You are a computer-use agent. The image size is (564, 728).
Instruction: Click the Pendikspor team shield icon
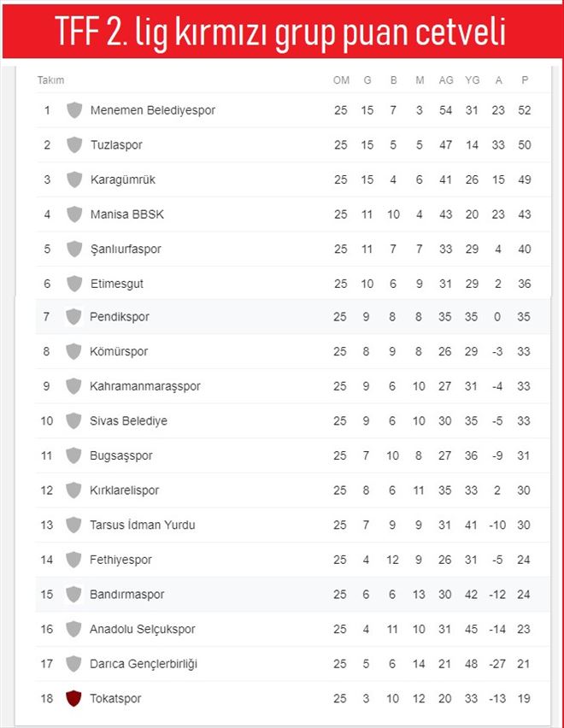click(x=73, y=317)
